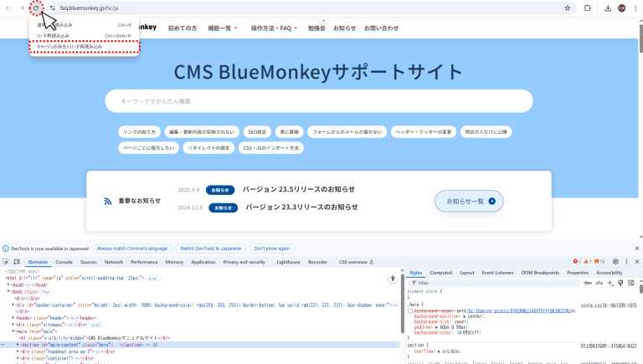Close the DevTools panel

coord(637,262)
